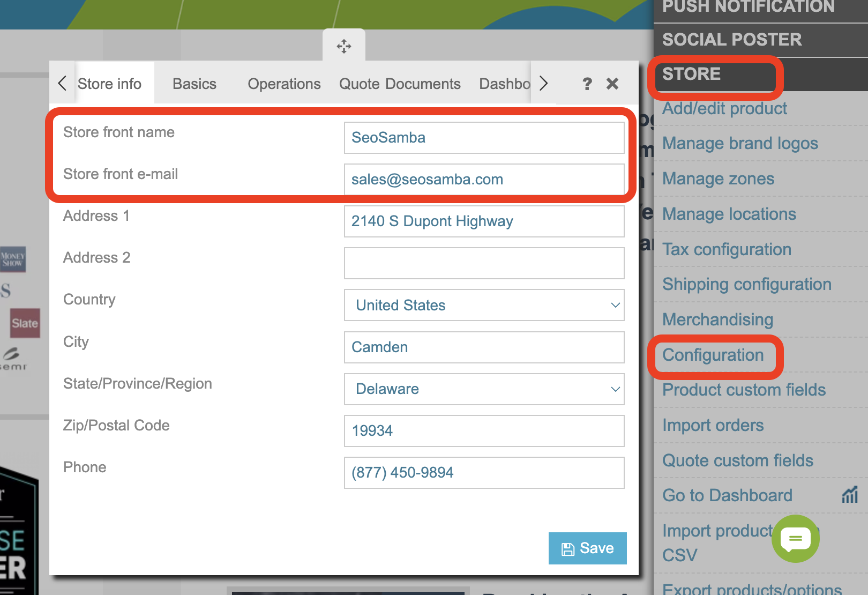Screen dimensions: 868x595
Task: Click the Address 1 input field
Action: pos(484,221)
